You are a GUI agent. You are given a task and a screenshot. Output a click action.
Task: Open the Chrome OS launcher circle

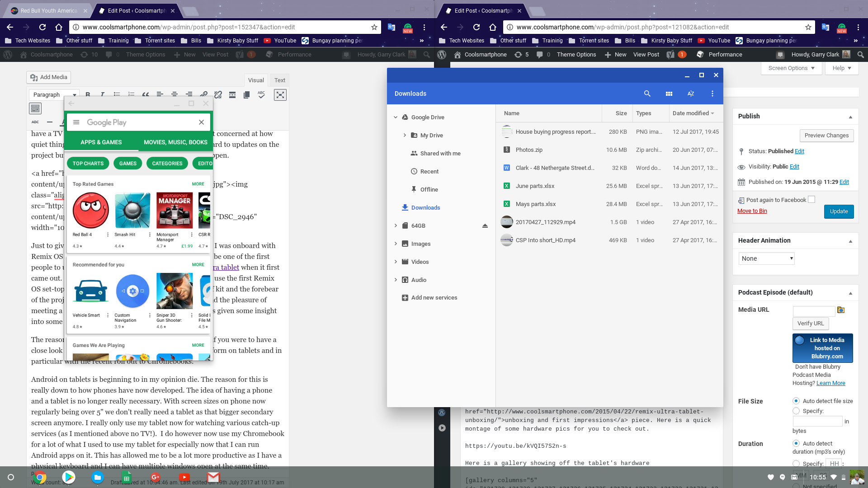[11, 477]
